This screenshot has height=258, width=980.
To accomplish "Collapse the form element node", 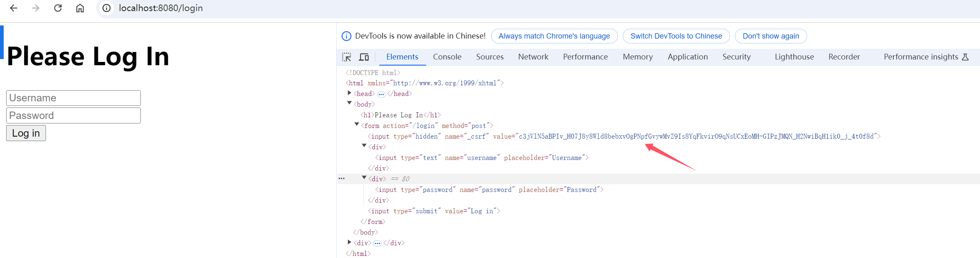I will tap(357, 125).
